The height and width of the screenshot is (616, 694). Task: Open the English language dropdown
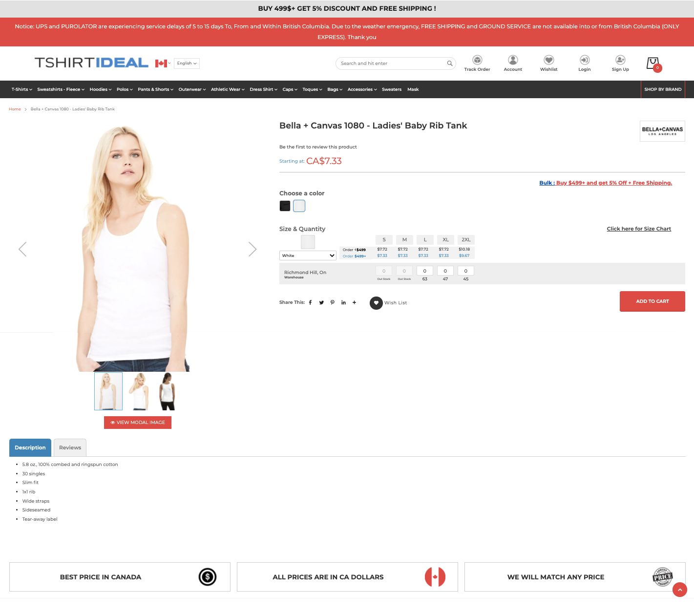(187, 64)
